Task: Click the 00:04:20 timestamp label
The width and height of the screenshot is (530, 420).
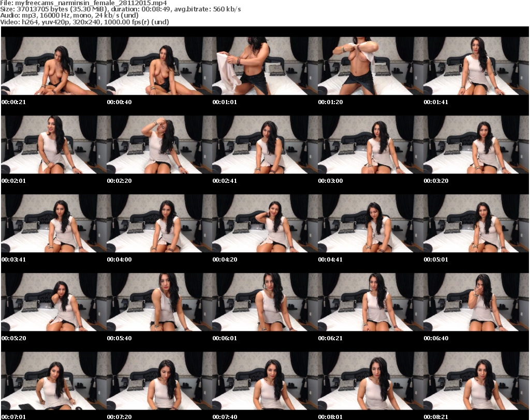Action: pyautogui.click(x=225, y=259)
